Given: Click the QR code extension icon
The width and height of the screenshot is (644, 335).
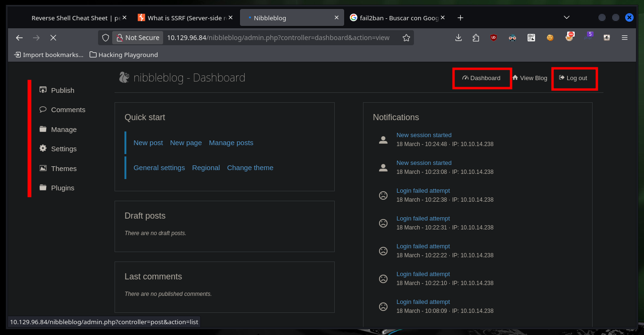Looking at the screenshot, I should (531, 38).
